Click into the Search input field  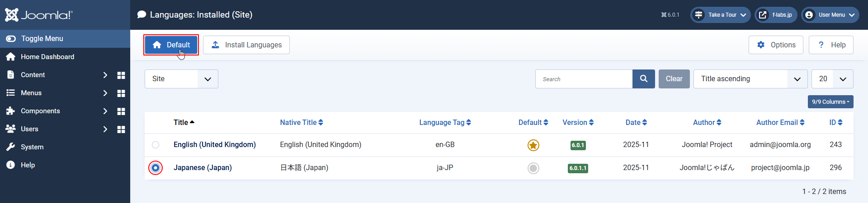[x=584, y=79]
